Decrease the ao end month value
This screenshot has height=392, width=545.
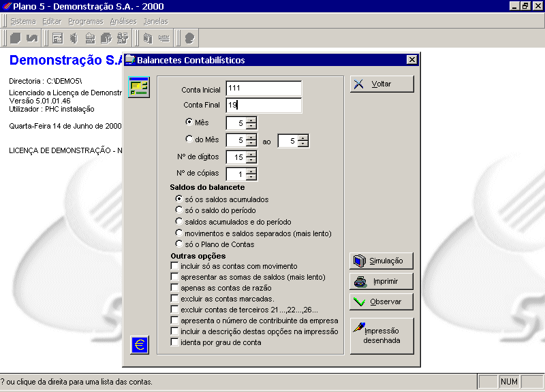(x=303, y=144)
